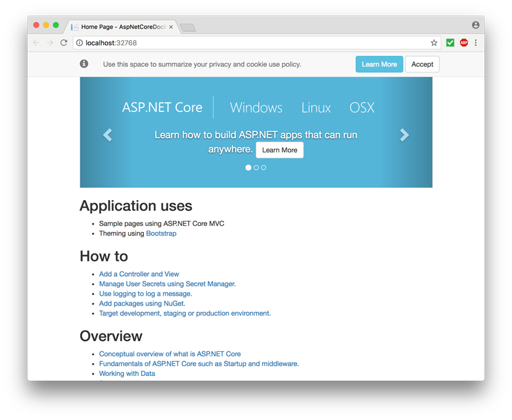Click the Chrome profile avatar icon
The width and height of the screenshot is (512, 420).
[x=475, y=25]
